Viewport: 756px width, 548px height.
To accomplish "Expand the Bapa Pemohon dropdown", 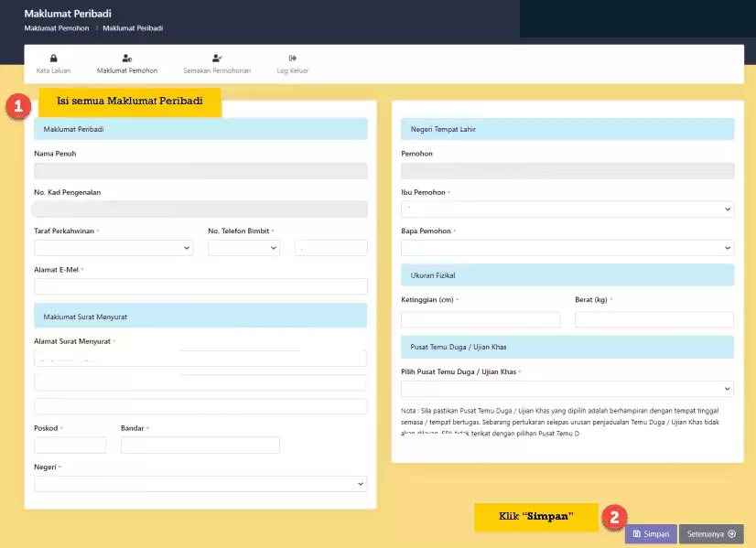I will click(x=567, y=248).
